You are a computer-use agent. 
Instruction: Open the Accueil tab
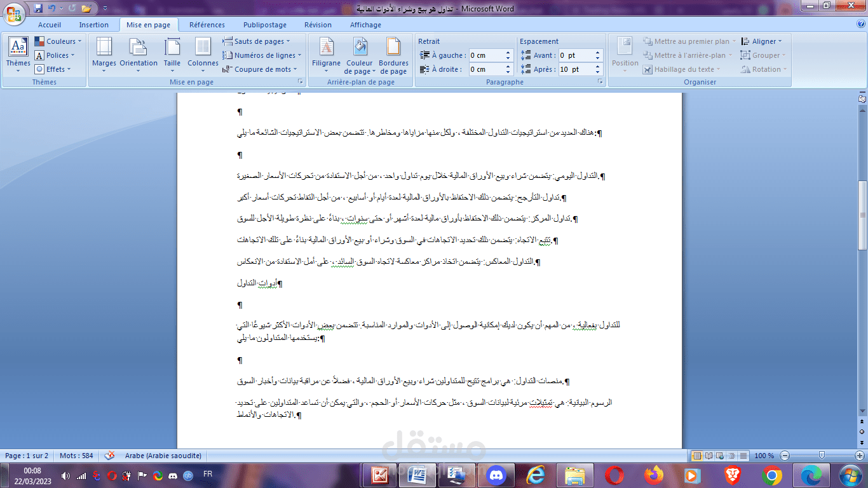pos(50,25)
